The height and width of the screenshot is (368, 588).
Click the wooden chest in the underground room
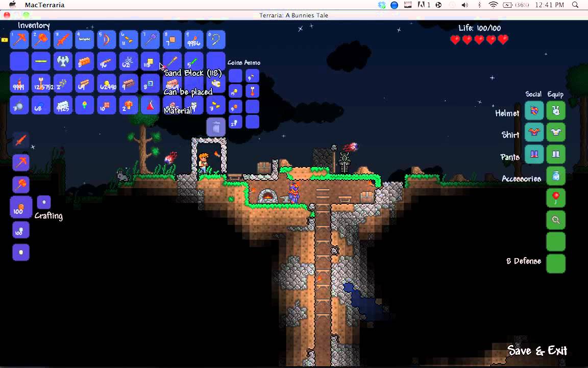[x=367, y=197]
